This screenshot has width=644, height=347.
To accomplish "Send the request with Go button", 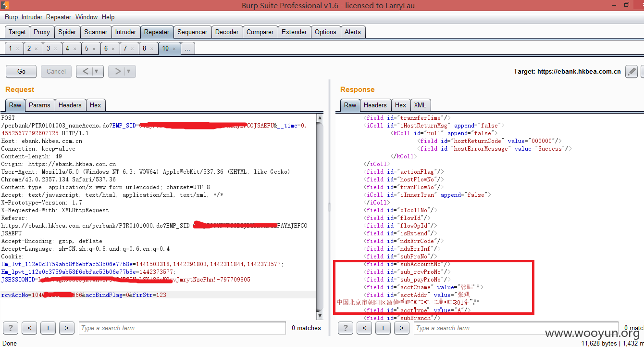I will tap(21, 71).
